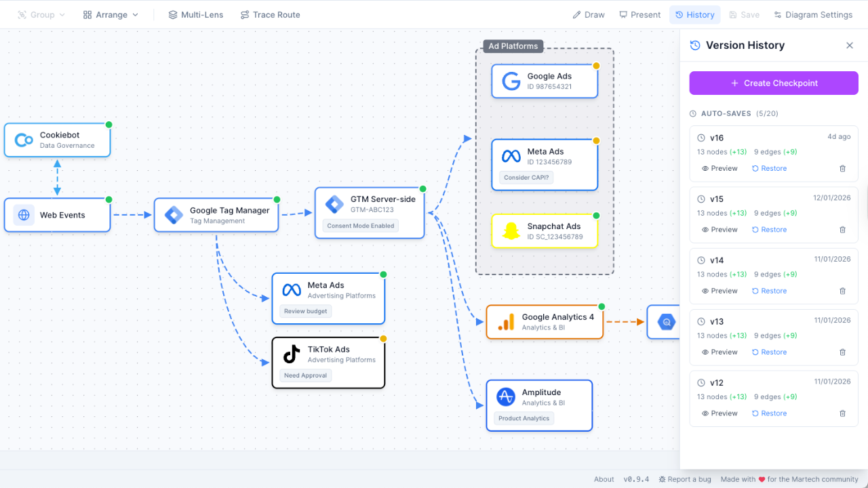Open Diagram Settings
The height and width of the screenshot is (488, 868).
point(812,14)
